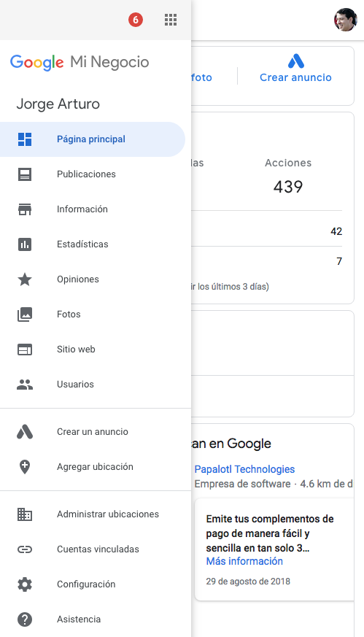This screenshot has height=637, width=364.
Task: Click the Usuarios people icon
Action: 25,385
